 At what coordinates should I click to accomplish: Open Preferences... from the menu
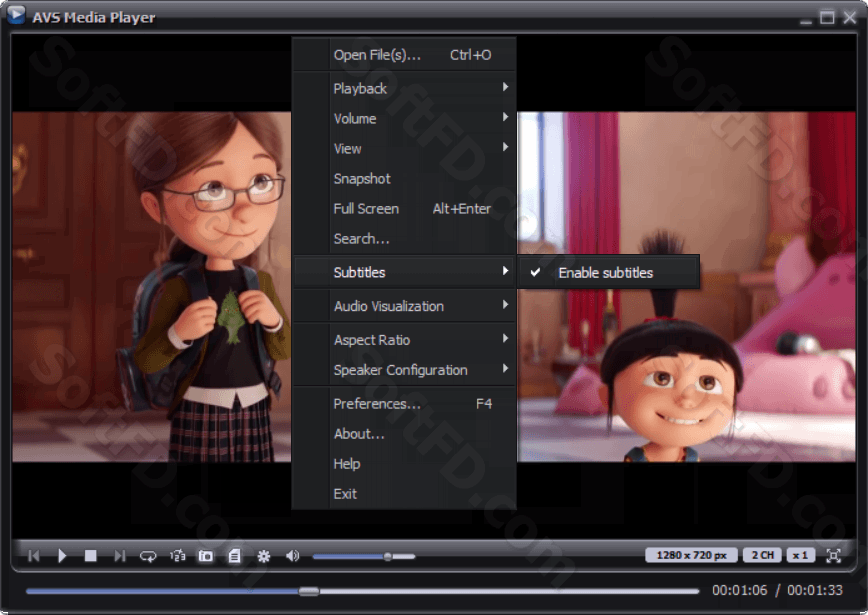tap(404, 404)
